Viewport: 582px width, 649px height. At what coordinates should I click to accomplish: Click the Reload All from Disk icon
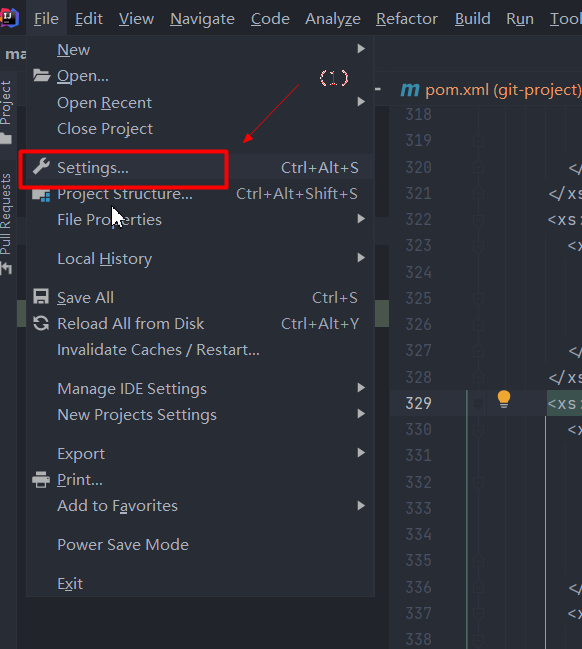coord(41,323)
